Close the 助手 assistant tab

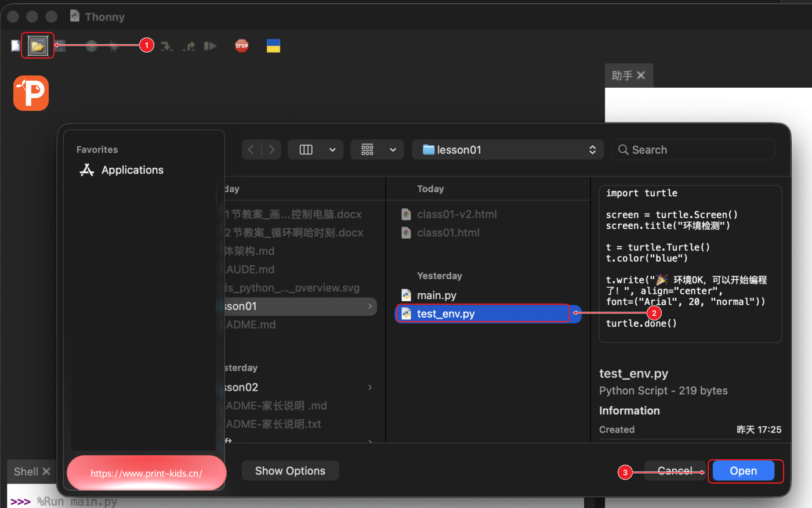click(x=641, y=75)
